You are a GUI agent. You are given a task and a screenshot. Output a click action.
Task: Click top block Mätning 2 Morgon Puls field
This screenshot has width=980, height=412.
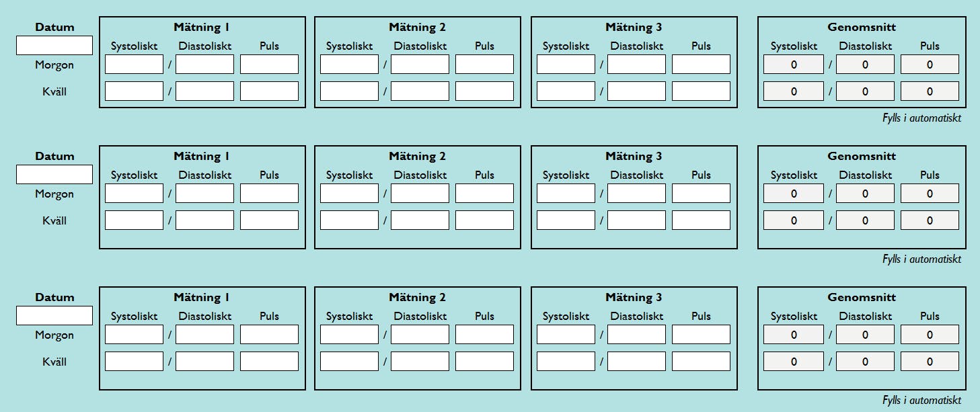pyautogui.click(x=484, y=65)
